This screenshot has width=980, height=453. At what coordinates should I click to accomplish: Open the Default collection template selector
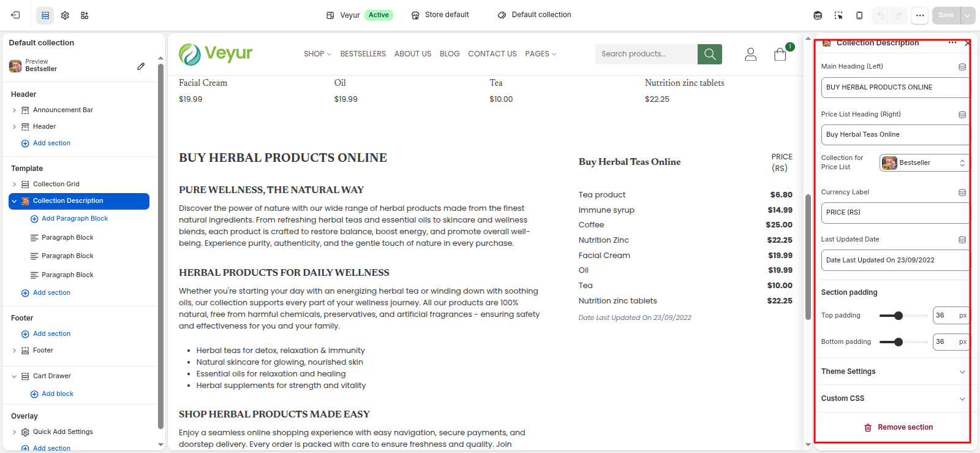pos(535,15)
